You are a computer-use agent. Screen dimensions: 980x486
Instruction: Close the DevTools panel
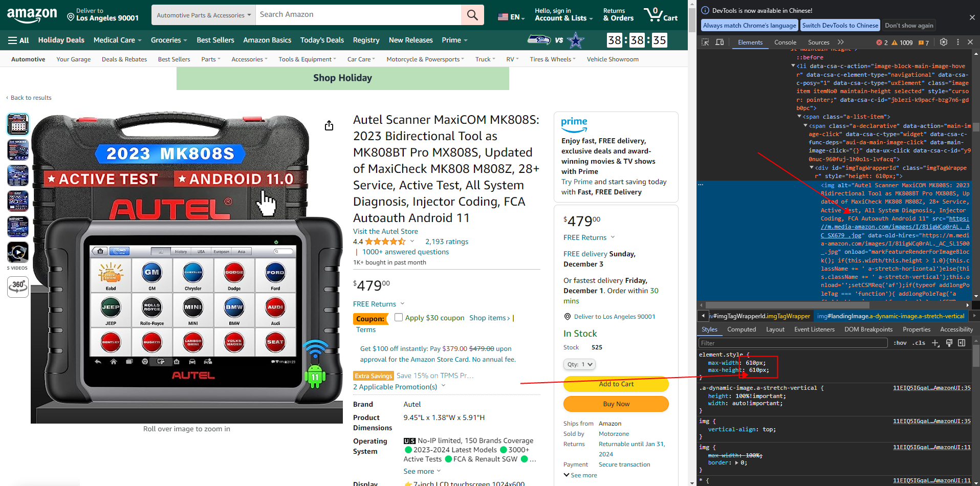(970, 42)
